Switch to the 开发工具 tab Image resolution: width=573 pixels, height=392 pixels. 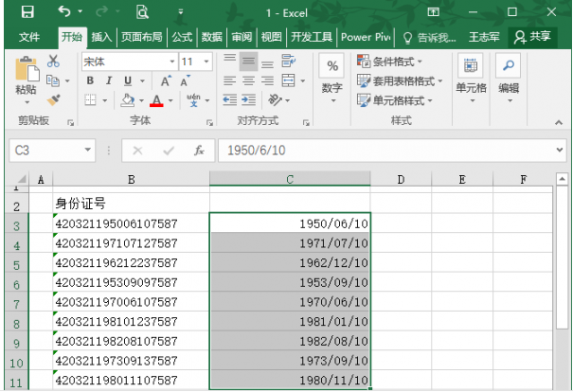312,37
